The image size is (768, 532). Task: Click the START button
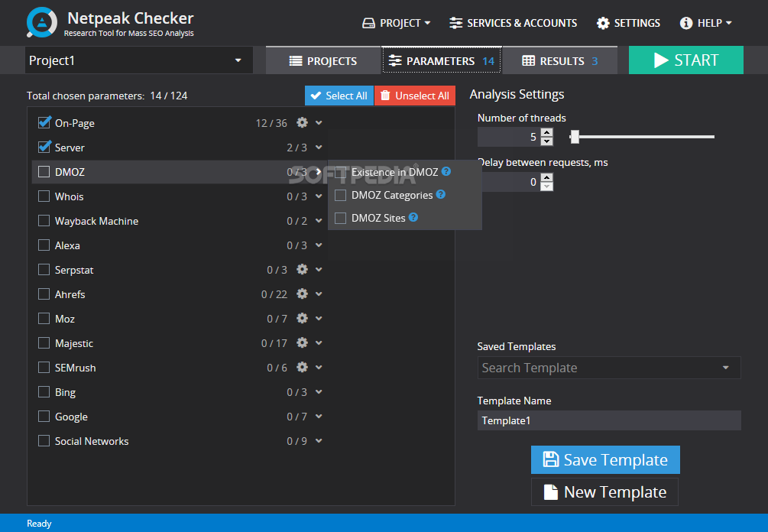[685, 60]
